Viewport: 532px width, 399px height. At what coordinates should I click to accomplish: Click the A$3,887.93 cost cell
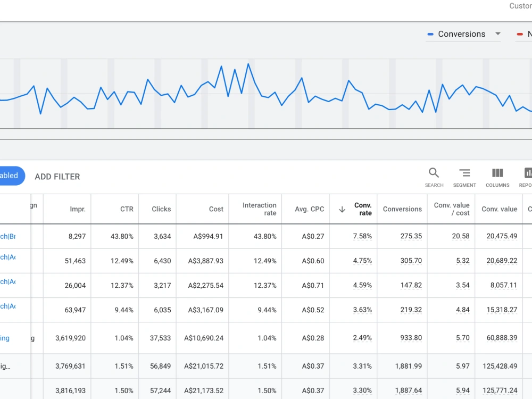pyautogui.click(x=205, y=261)
